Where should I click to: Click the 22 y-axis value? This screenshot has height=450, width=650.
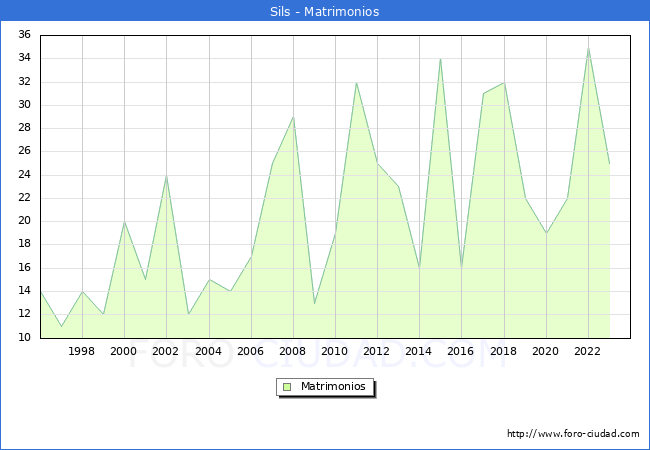[x=24, y=198]
